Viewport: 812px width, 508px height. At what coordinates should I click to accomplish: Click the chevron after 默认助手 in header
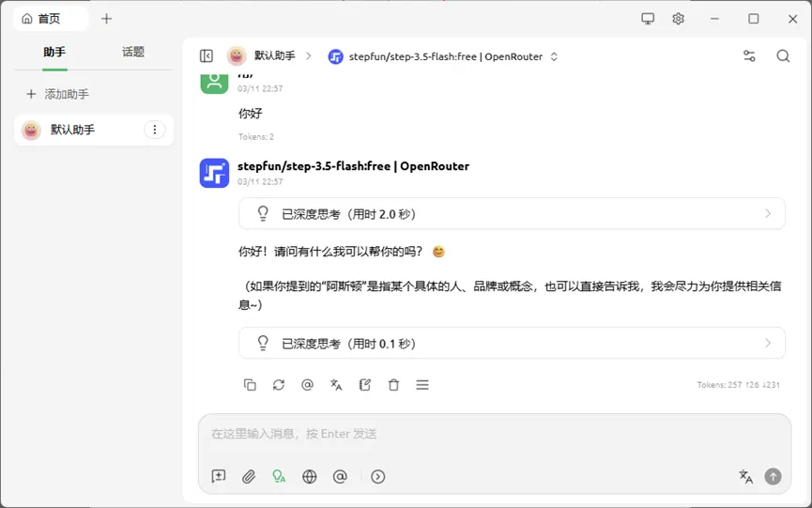[x=309, y=56]
